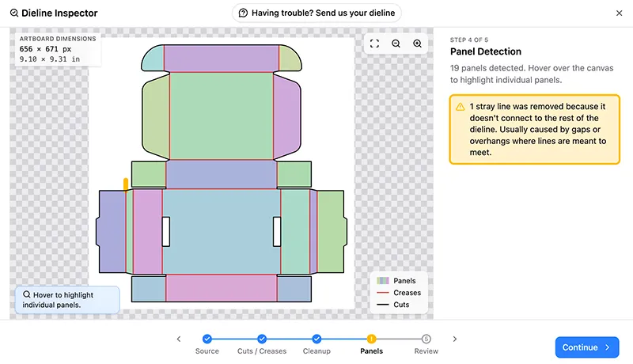
Task: Select the Review step
Action: click(x=426, y=344)
